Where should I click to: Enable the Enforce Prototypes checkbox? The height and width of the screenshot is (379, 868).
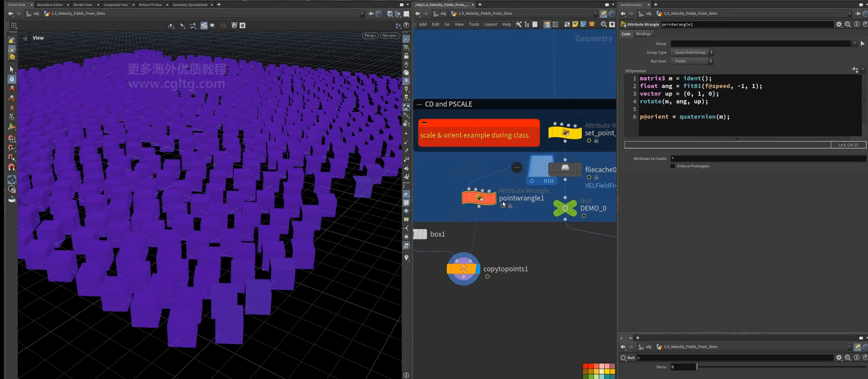(x=673, y=166)
